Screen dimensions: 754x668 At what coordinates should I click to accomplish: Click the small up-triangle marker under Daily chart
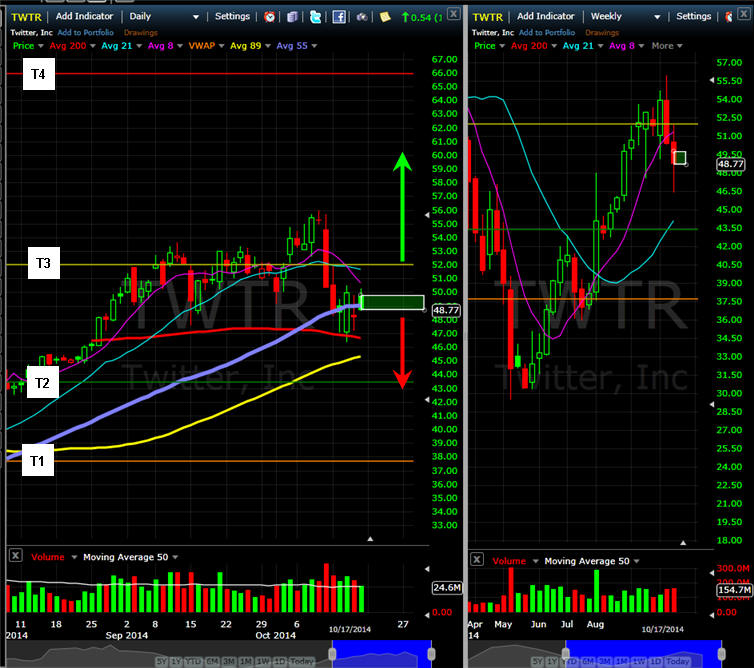point(370,539)
